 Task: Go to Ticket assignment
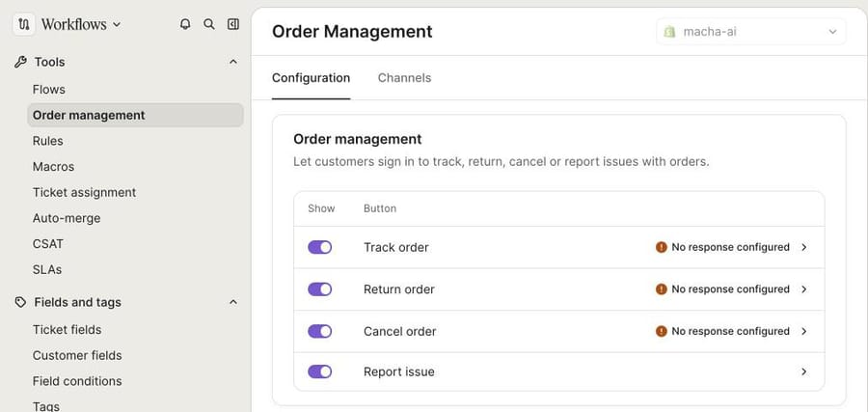[x=84, y=193]
